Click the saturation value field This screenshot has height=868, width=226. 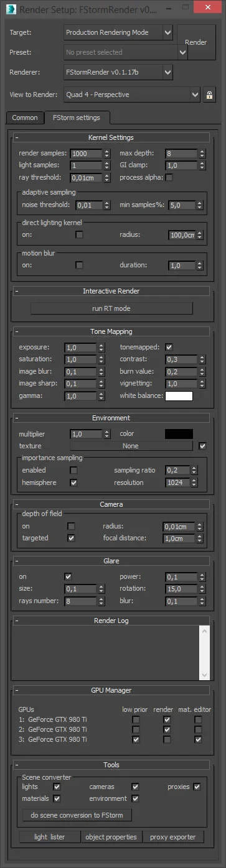pyautogui.click(x=80, y=359)
